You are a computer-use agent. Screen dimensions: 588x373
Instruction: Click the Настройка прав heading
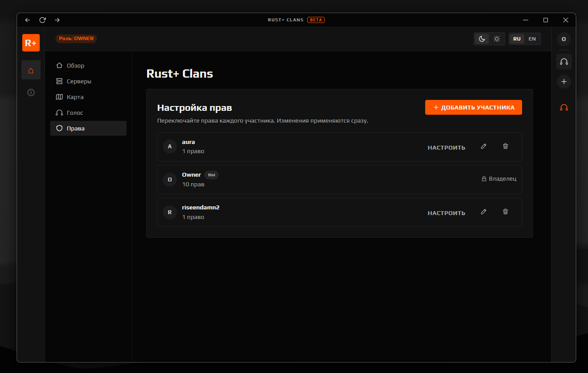coord(195,108)
